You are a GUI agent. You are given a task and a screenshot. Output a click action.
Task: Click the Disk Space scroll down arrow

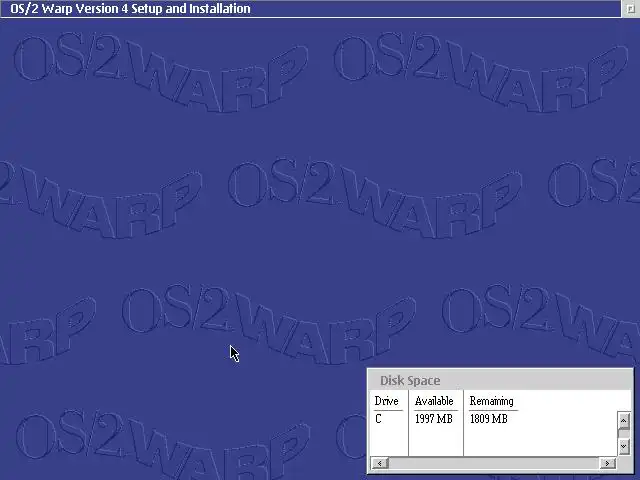coord(623,447)
